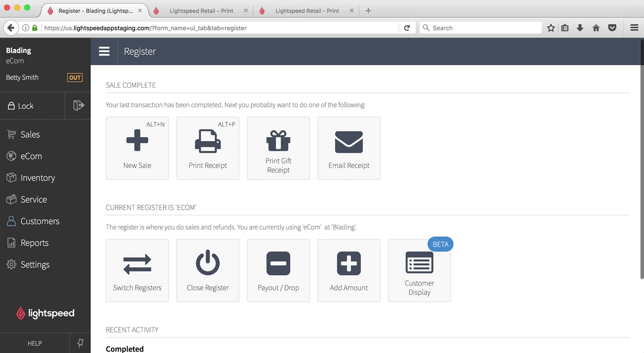Click the BETA badge
Viewport: 644px width, 353px height.
(440, 244)
